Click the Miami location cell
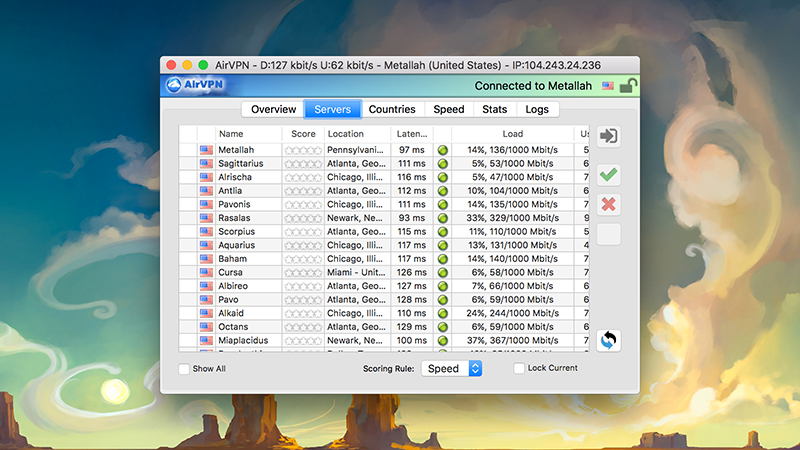The width and height of the screenshot is (800, 450). 356,272
